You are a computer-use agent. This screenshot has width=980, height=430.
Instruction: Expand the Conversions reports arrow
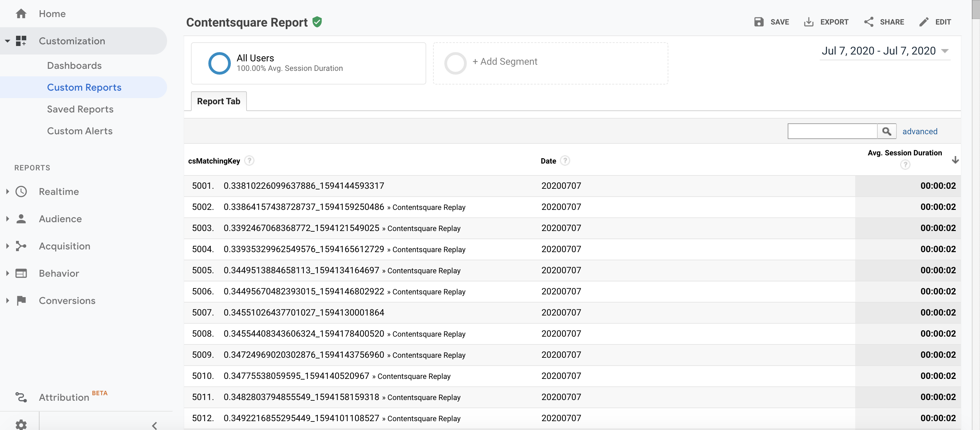pos(7,301)
